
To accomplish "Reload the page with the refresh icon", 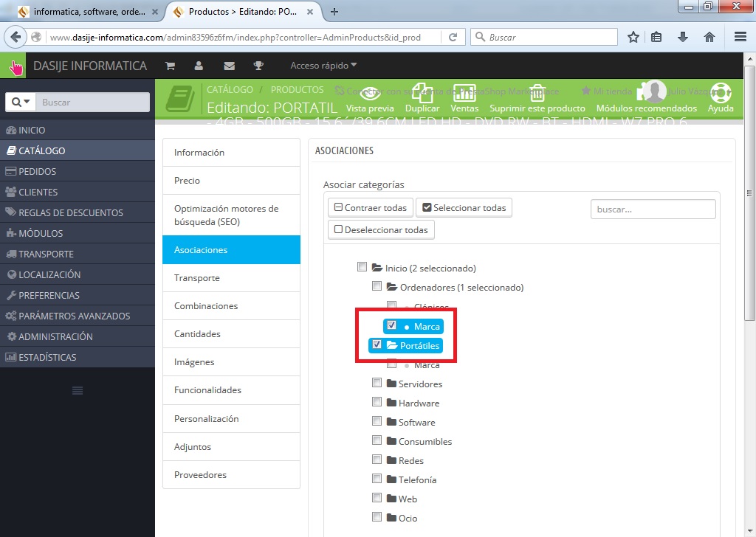I will [453, 37].
